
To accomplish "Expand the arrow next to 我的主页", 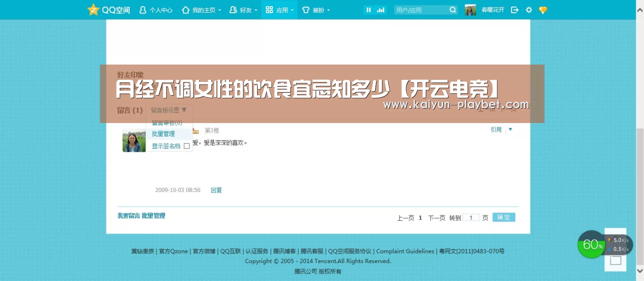I will 220,10.
